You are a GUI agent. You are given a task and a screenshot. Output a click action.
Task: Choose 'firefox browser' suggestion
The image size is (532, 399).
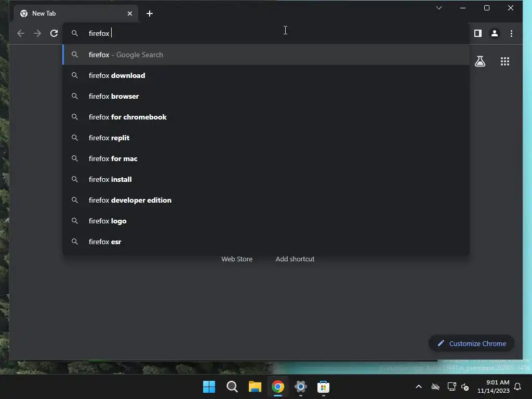(x=267, y=96)
